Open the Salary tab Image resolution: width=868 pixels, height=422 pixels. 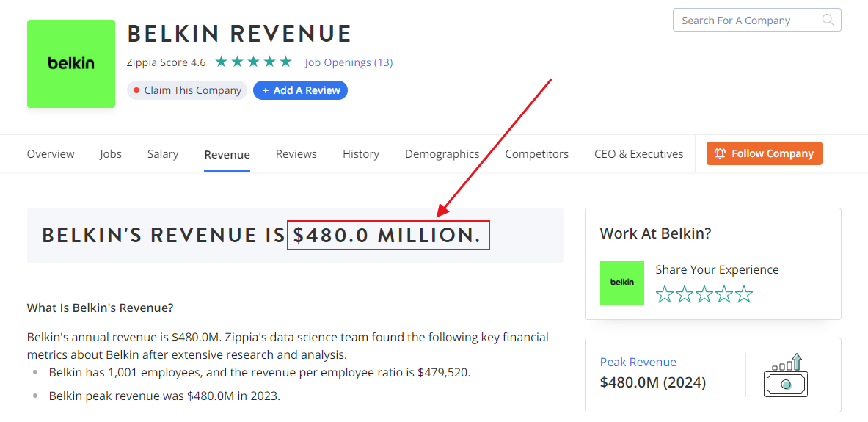coord(163,154)
